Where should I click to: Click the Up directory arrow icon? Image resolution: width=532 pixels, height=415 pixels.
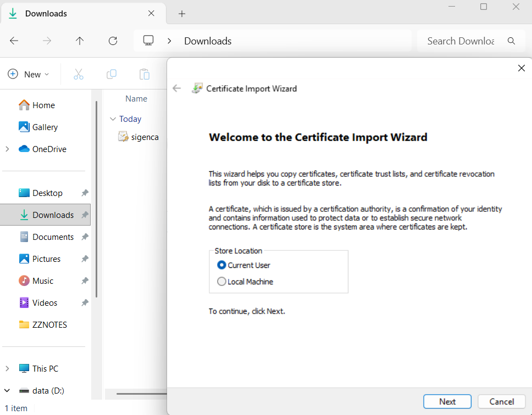point(80,41)
